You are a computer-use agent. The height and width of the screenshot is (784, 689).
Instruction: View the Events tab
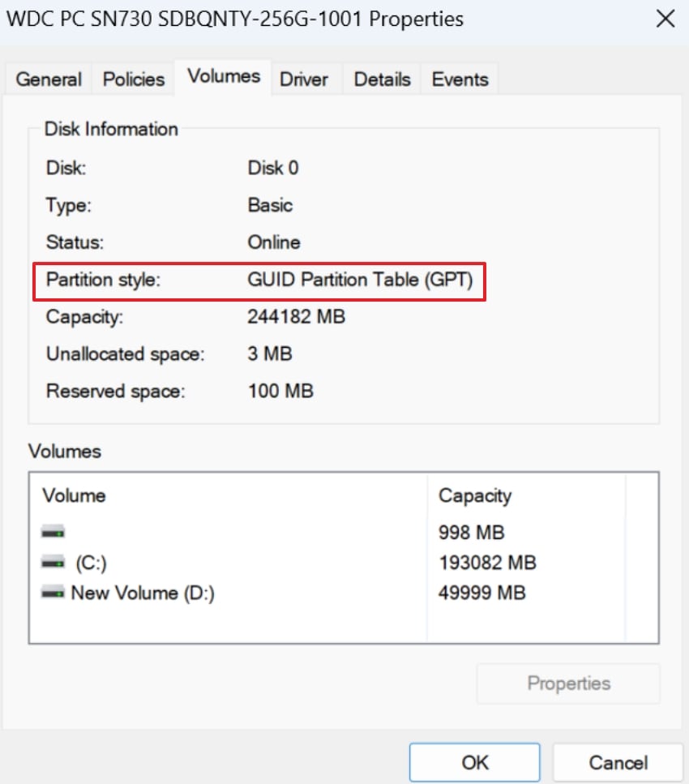[x=459, y=79]
